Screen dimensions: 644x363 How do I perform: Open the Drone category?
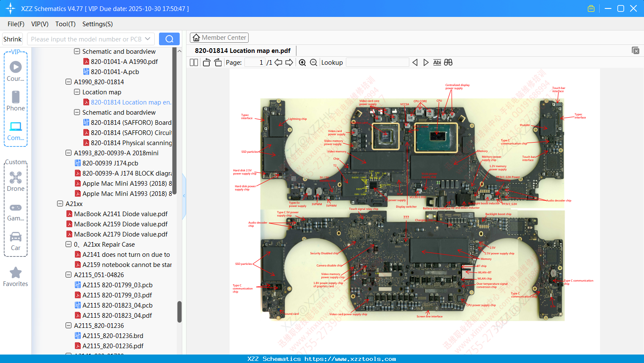[16, 181]
